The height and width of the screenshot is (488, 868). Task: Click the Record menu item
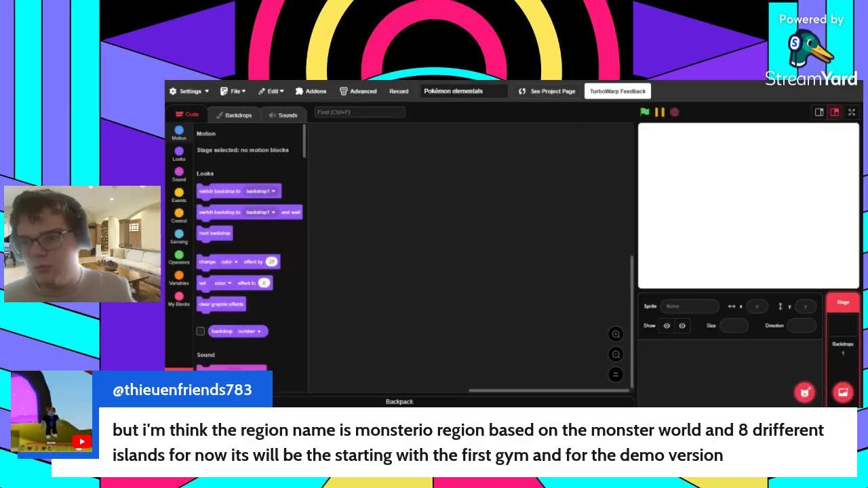(x=399, y=91)
